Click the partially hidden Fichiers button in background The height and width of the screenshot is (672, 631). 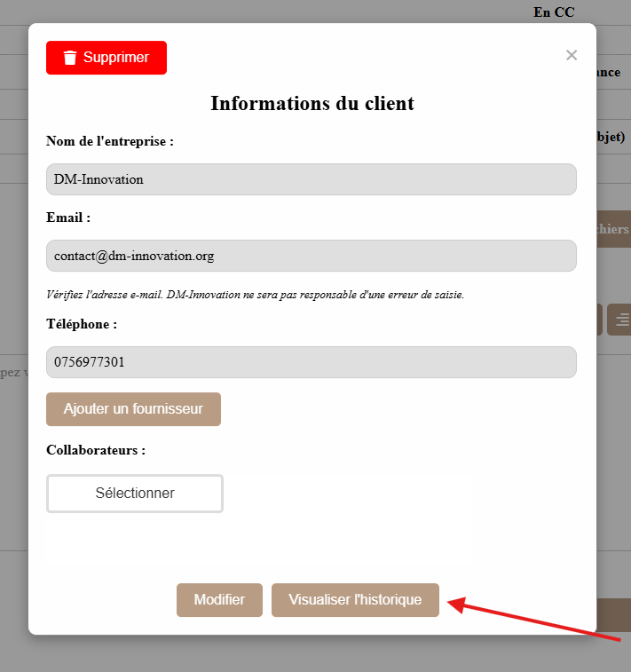(x=613, y=229)
